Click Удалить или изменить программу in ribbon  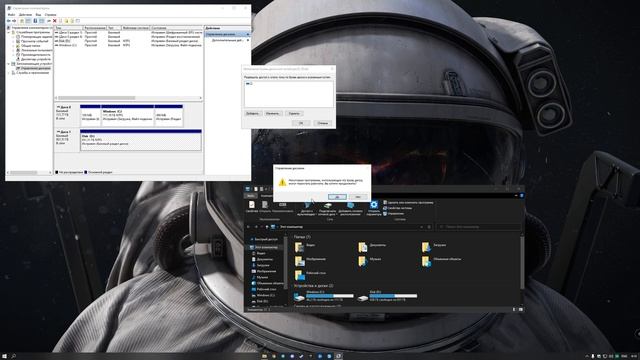click(x=408, y=202)
